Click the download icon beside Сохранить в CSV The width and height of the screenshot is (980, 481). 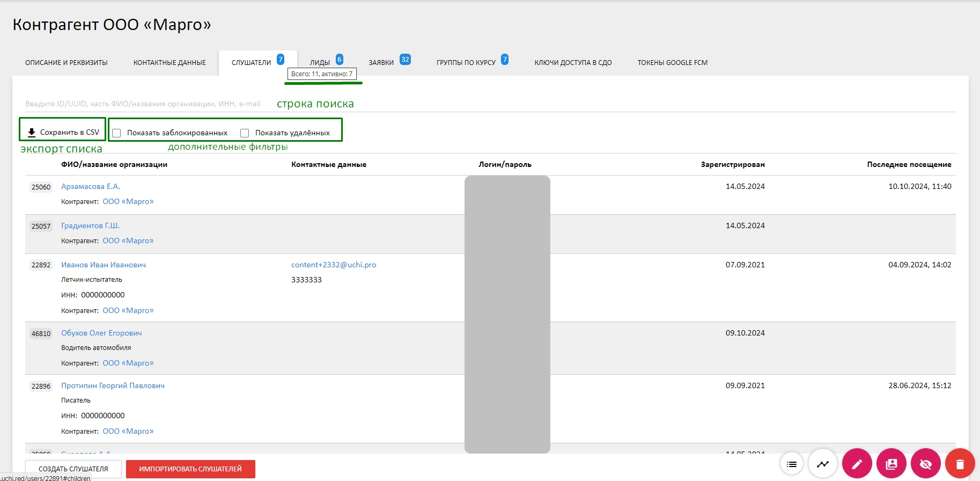pyautogui.click(x=32, y=133)
